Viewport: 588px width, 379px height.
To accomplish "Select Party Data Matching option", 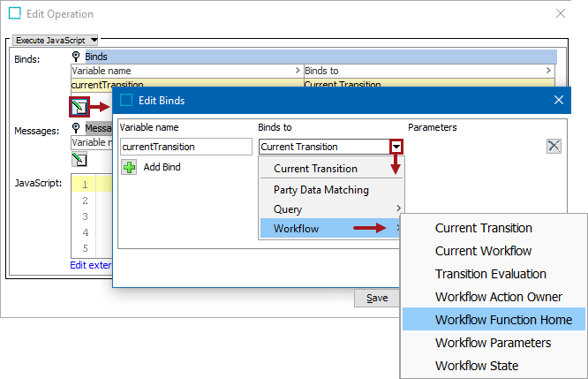I will [321, 189].
